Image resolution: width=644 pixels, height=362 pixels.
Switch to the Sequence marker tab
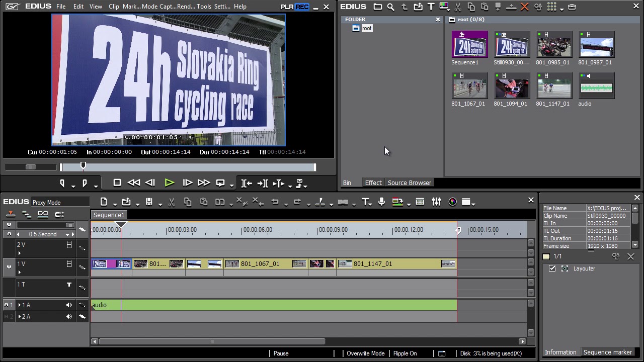click(x=607, y=352)
